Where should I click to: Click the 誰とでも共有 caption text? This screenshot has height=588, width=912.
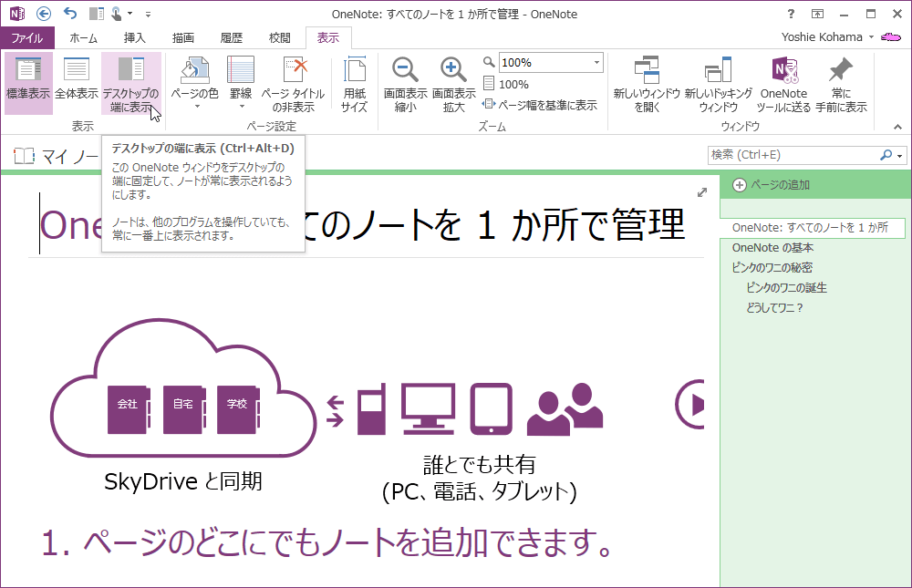pyautogui.click(x=480, y=464)
